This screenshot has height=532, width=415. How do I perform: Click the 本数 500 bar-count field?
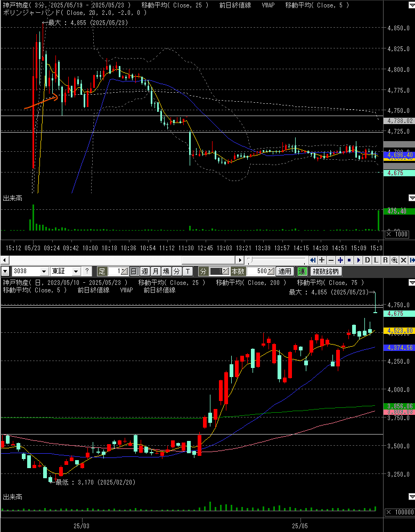[x=257, y=271]
